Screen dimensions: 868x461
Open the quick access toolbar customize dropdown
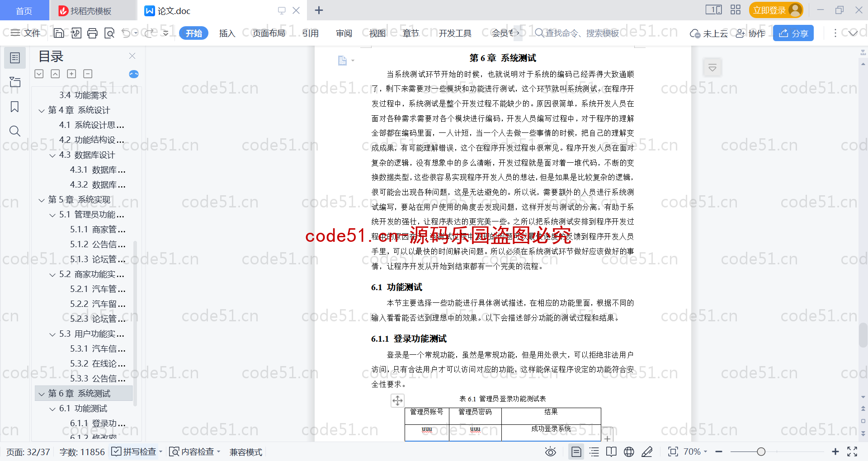click(x=166, y=33)
